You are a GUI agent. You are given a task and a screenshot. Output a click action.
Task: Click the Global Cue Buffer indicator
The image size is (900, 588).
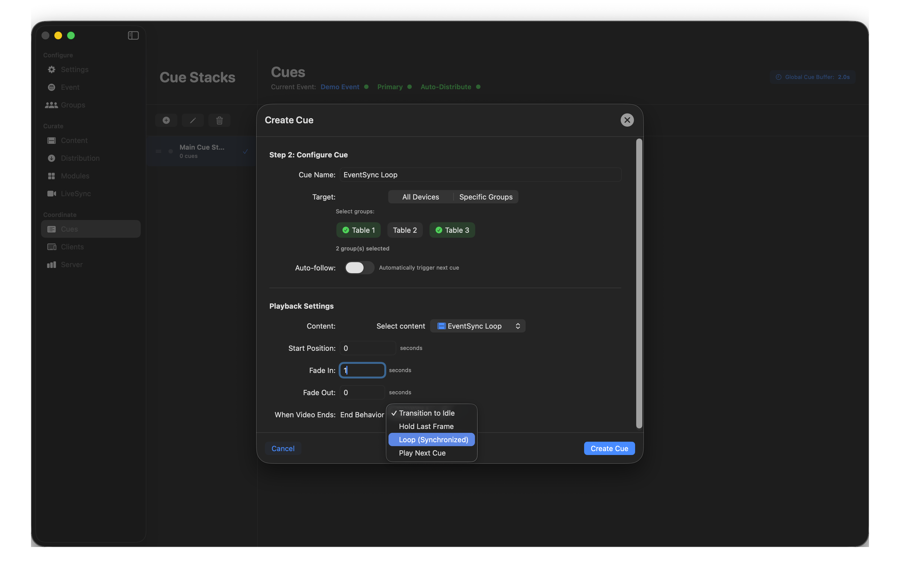click(x=812, y=77)
